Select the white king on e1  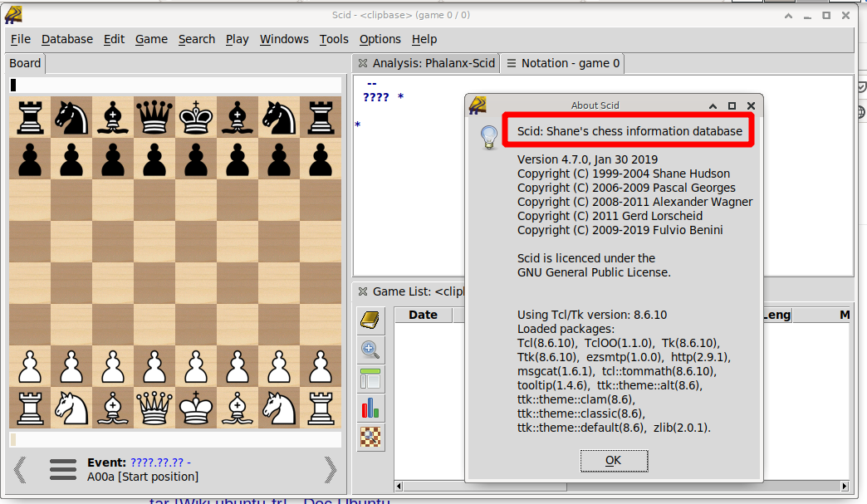196,408
